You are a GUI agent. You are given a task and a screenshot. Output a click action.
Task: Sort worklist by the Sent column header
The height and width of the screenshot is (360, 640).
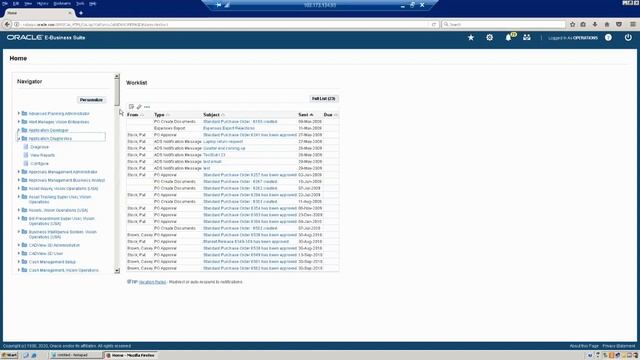coord(303,115)
